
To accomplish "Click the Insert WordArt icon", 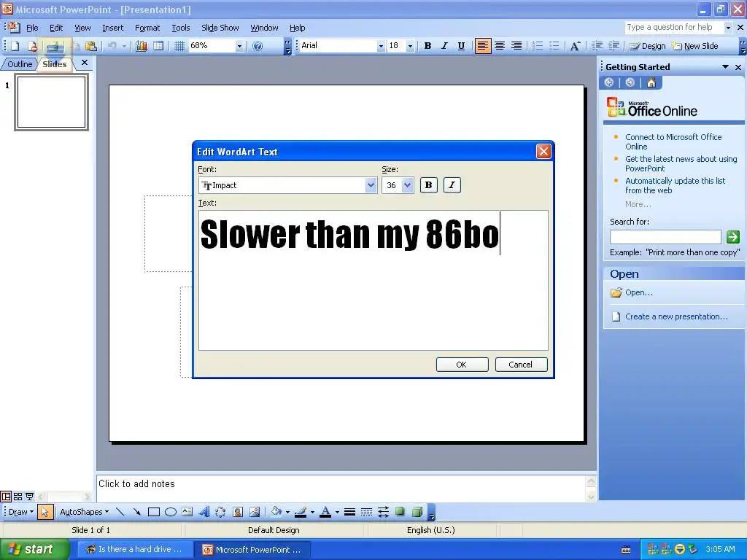I will pos(204,512).
